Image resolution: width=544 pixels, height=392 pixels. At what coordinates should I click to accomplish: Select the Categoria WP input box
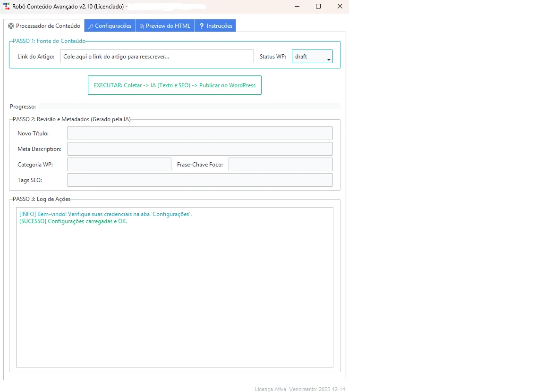pyautogui.click(x=119, y=165)
